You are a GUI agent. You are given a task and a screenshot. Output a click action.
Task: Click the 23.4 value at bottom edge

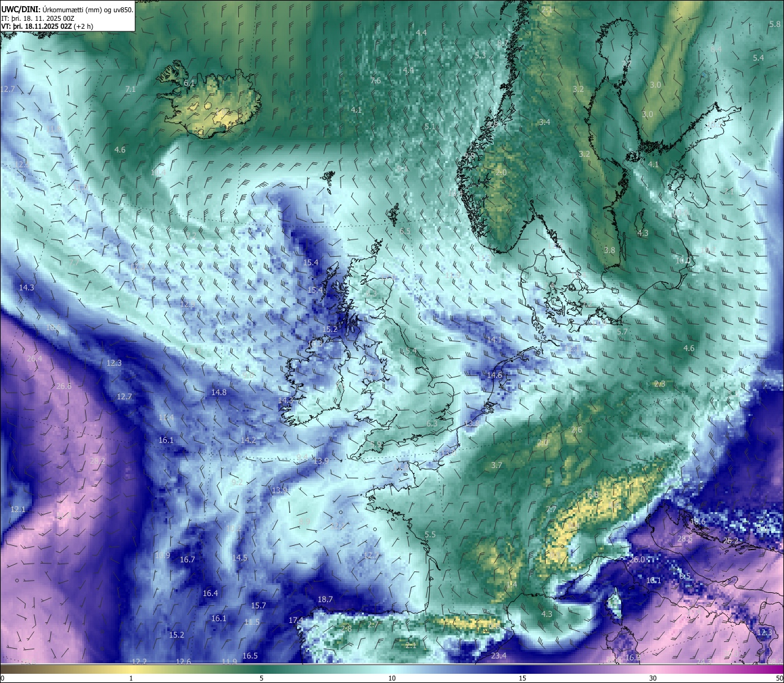click(x=499, y=656)
